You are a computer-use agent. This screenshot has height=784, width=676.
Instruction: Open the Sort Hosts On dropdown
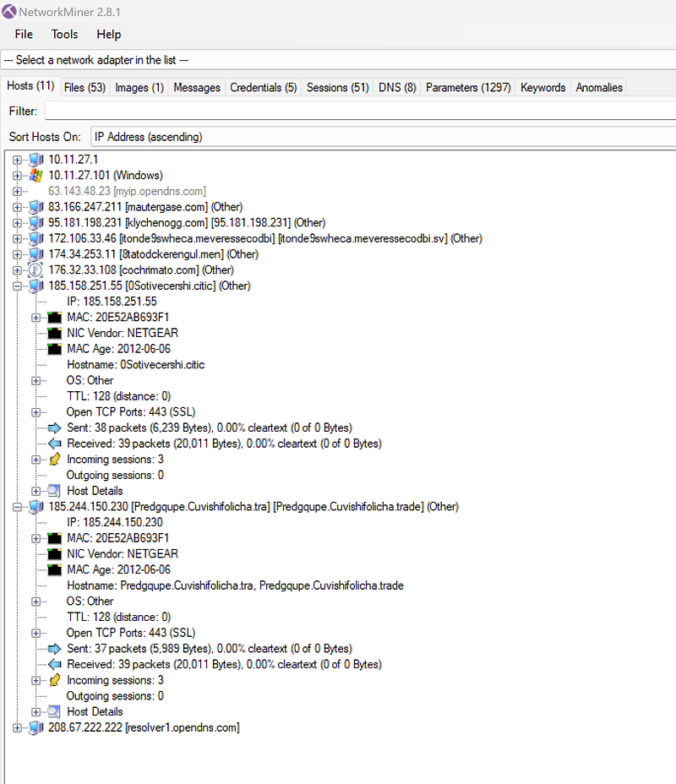384,137
